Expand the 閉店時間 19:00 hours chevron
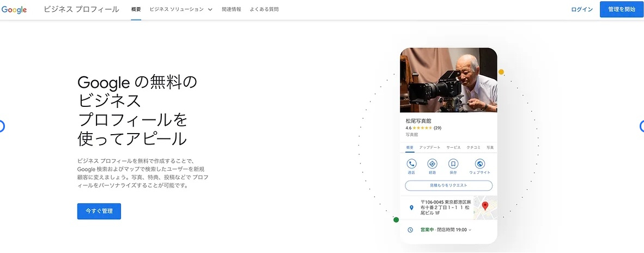 (470, 230)
